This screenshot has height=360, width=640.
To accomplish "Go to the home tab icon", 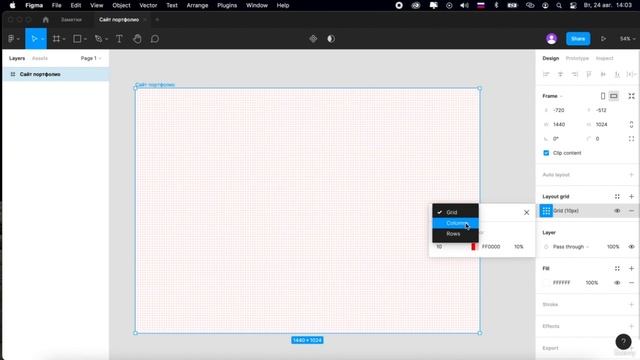I will point(46,20).
